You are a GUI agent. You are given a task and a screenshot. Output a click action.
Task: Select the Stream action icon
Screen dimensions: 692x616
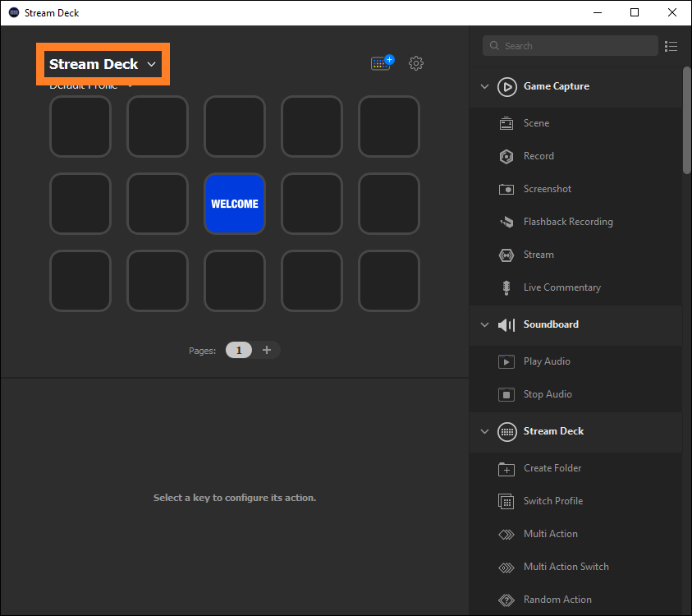[x=506, y=255]
